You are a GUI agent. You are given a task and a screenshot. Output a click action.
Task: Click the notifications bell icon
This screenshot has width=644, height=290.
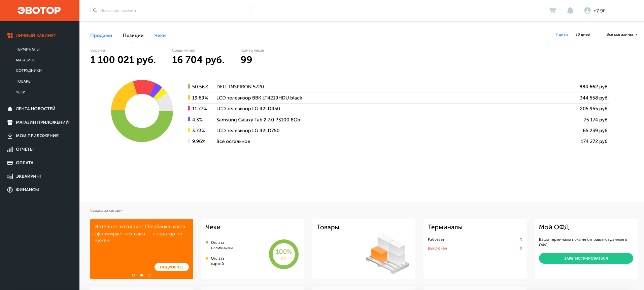(x=570, y=10)
